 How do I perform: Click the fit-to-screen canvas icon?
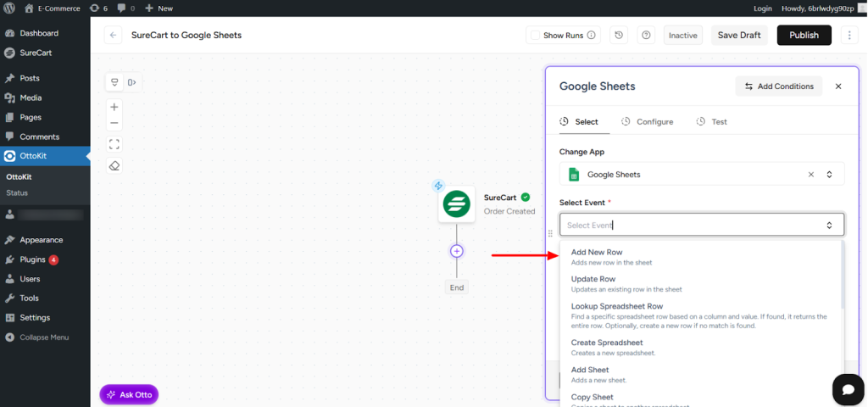click(x=114, y=144)
